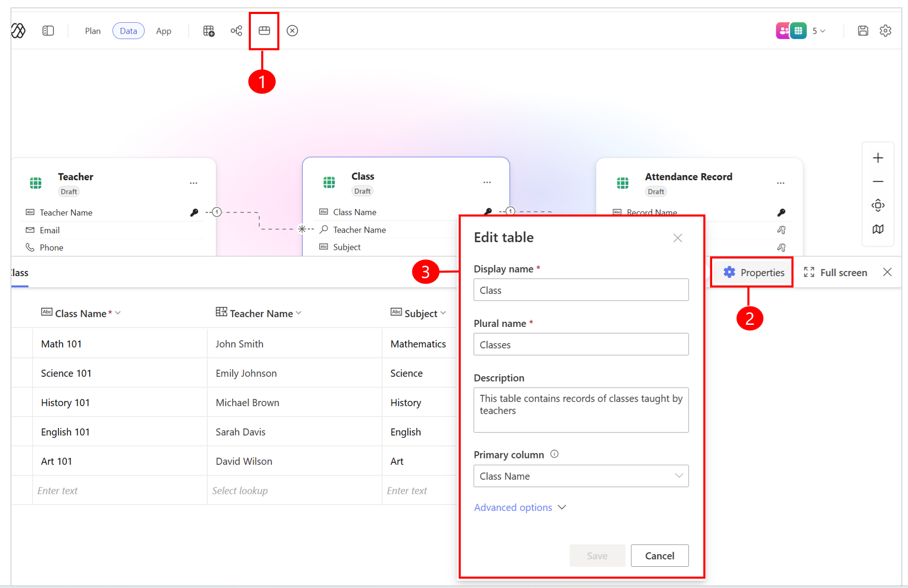Click the Cancel button in Edit table
This screenshot has height=588, width=908.
click(659, 555)
